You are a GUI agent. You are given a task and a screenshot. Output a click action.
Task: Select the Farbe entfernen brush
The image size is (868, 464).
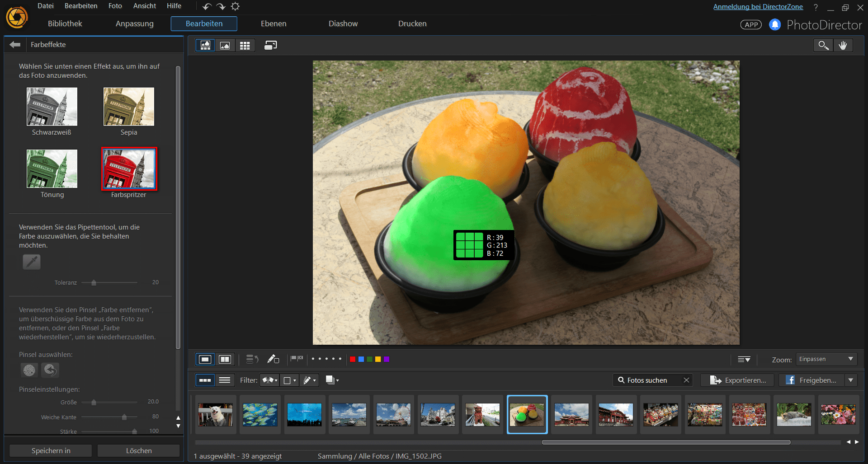(x=29, y=370)
